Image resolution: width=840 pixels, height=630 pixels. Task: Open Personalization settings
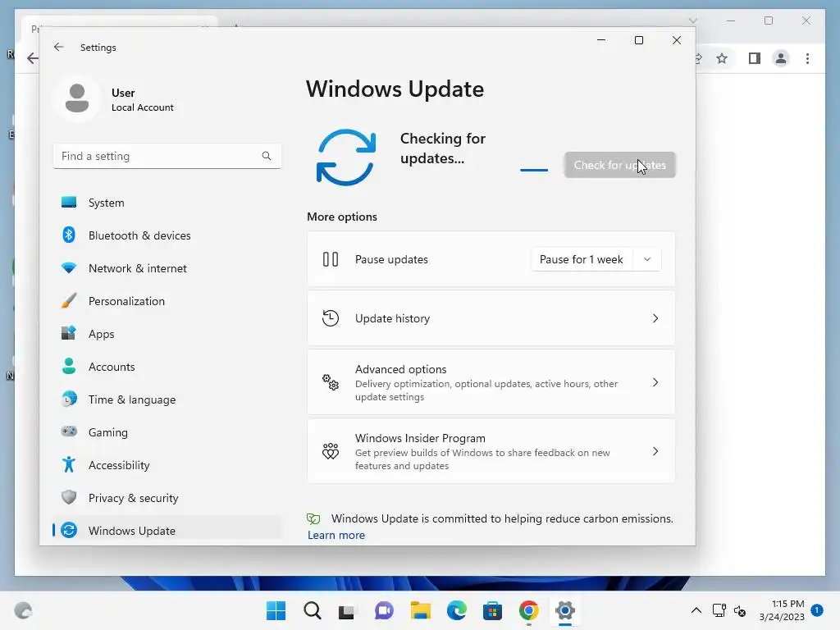coord(167,301)
